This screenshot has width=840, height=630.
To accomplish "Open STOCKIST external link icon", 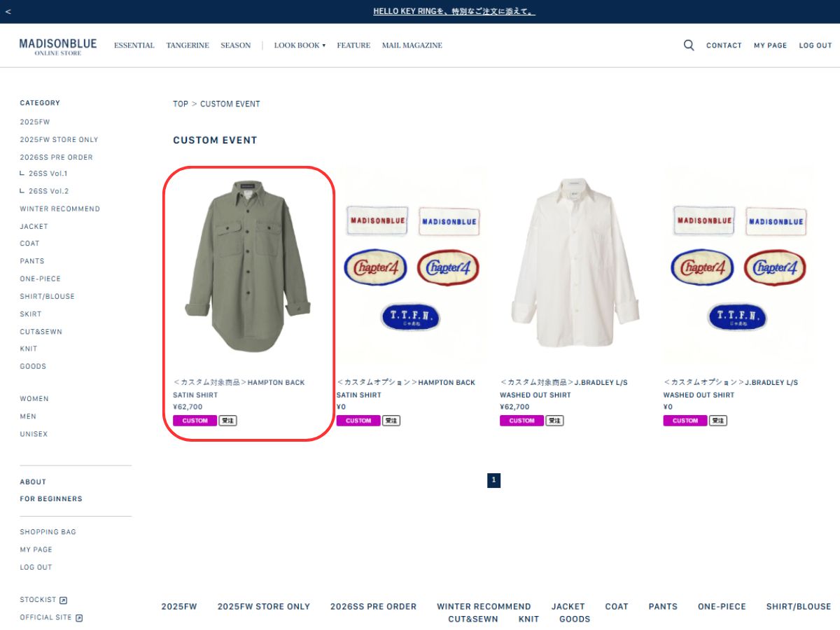I will coord(63,600).
